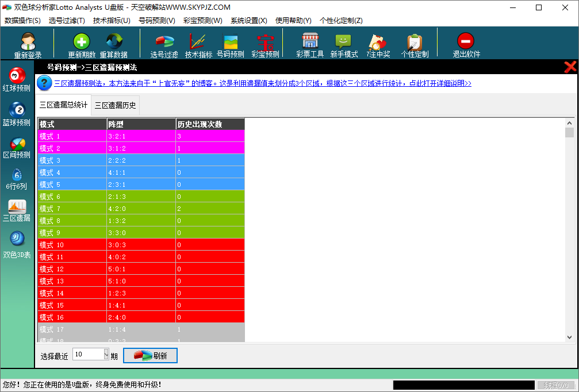Image resolution: width=579 pixels, height=392 pixels.
Task: Open the 数据操作(S) menu
Action: pos(22,20)
